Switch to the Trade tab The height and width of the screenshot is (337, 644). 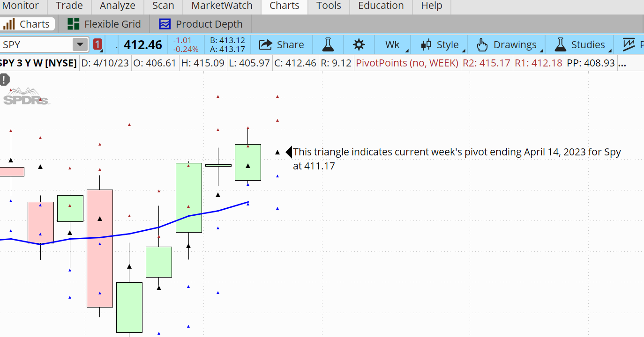[x=69, y=6]
